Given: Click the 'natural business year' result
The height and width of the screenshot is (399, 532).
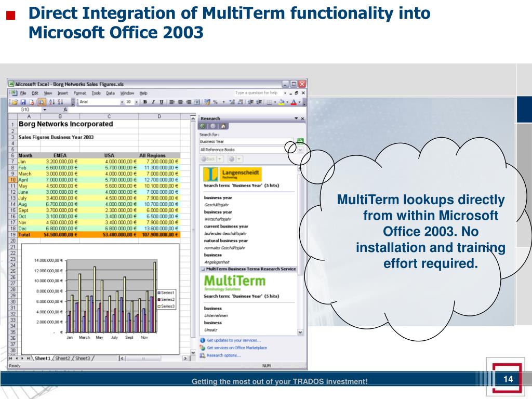Looking at the screenshot, I should click(225, 241).
